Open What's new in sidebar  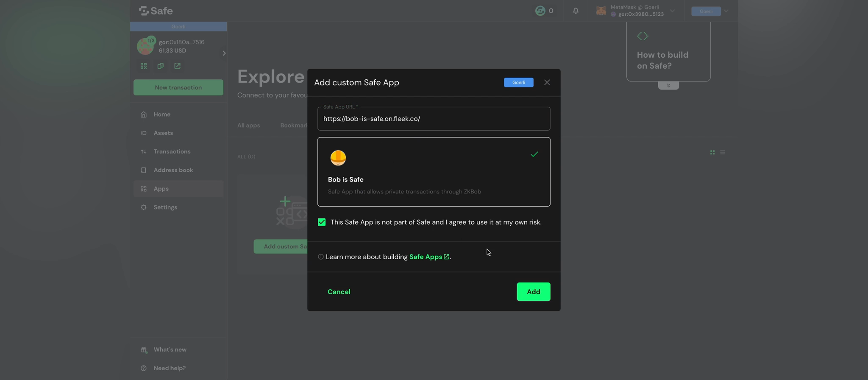click(178, 349)
